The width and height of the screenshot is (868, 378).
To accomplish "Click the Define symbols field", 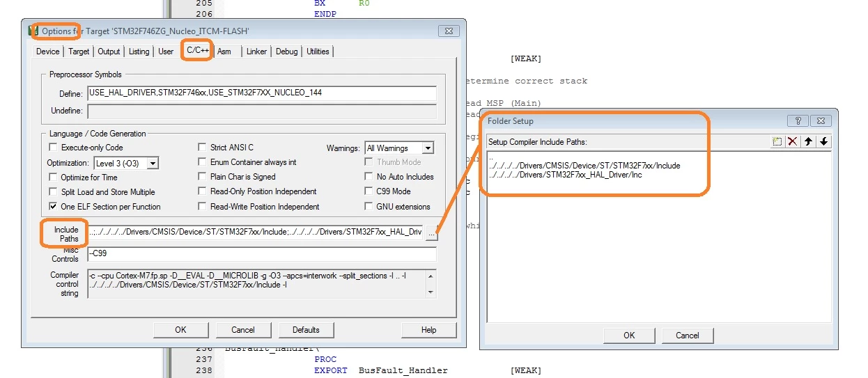I will coord(262,93).
